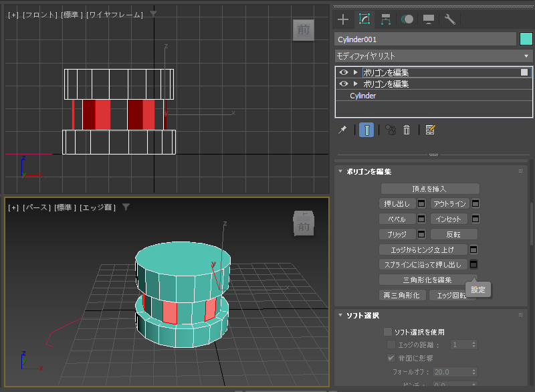This screenshot has width=535, height=392.
Task: Open the Display panel tab
Action: click(x=429, y=19)
